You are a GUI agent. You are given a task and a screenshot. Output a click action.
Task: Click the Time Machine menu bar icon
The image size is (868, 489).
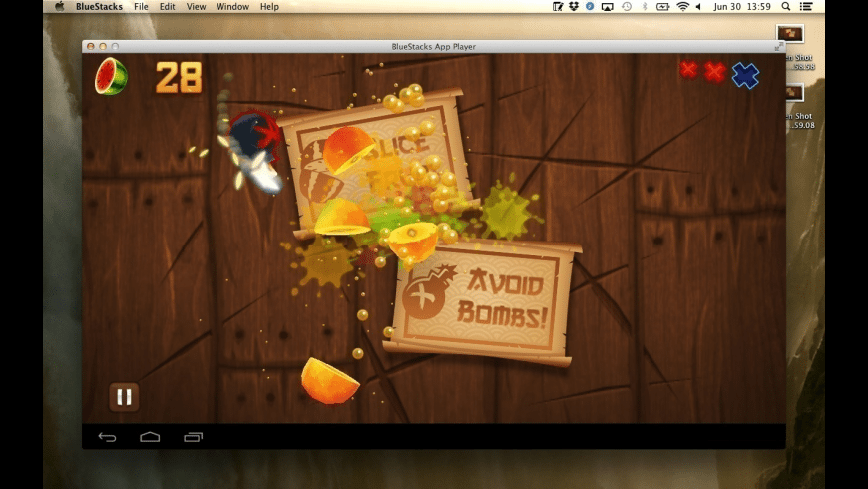click(x=627, y=7)
